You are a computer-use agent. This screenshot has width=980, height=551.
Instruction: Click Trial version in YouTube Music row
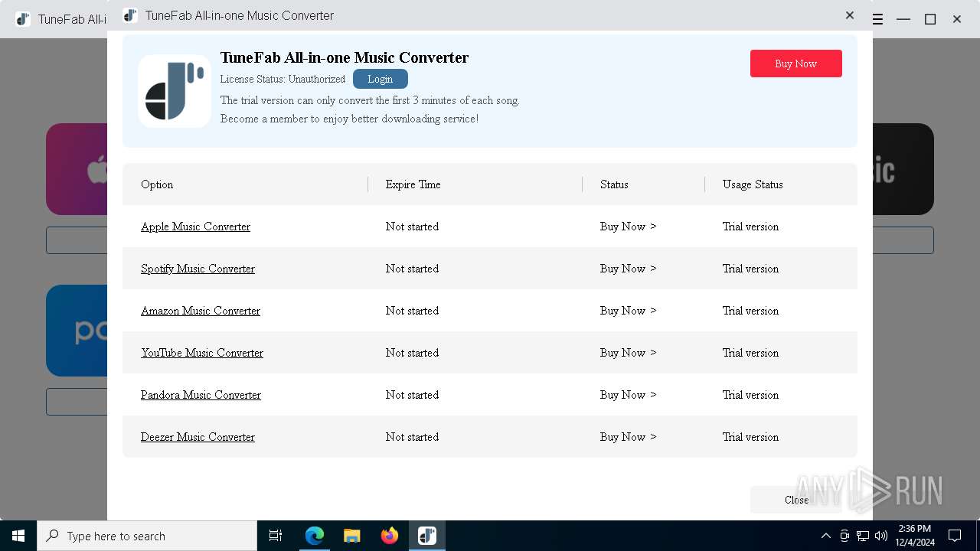[x=750, y=353]
